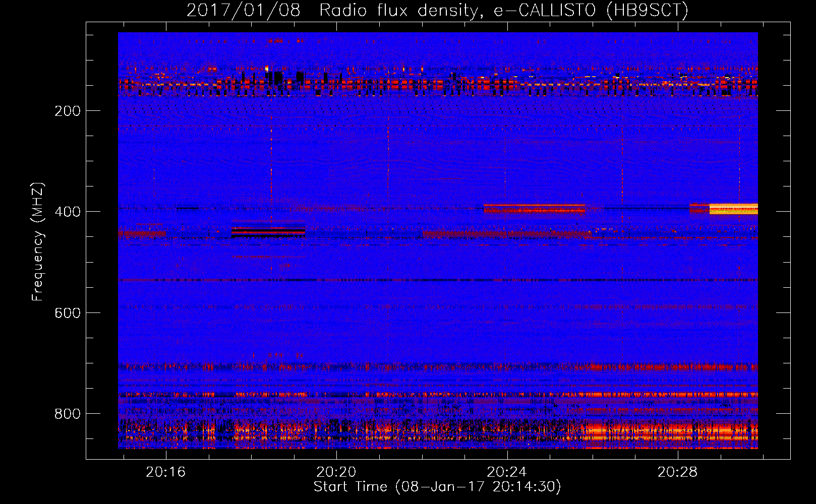Click the 20:28 time tick label
The width and height of the screenshot is (816, 504).
coord(677,472)
